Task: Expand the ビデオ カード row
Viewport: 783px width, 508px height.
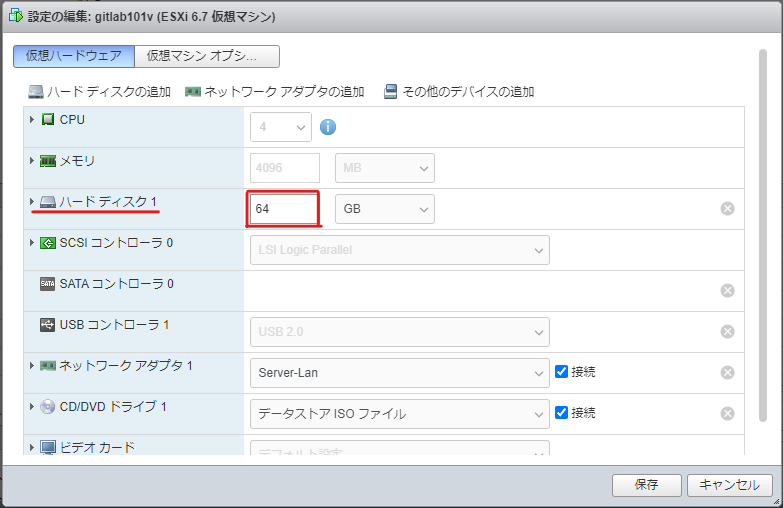Action: point(31,448)
